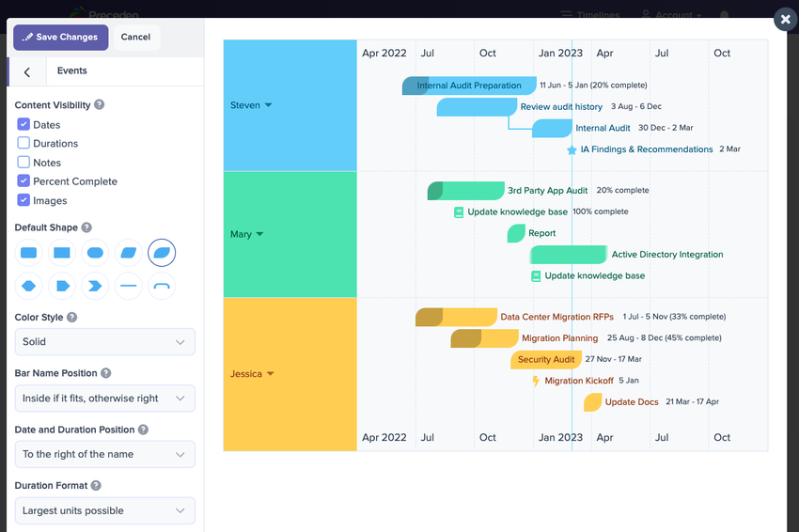Viewport: 799px width, 532px height.
Task: Choose the hexagon default shape
Action: [x=29, y=285]
